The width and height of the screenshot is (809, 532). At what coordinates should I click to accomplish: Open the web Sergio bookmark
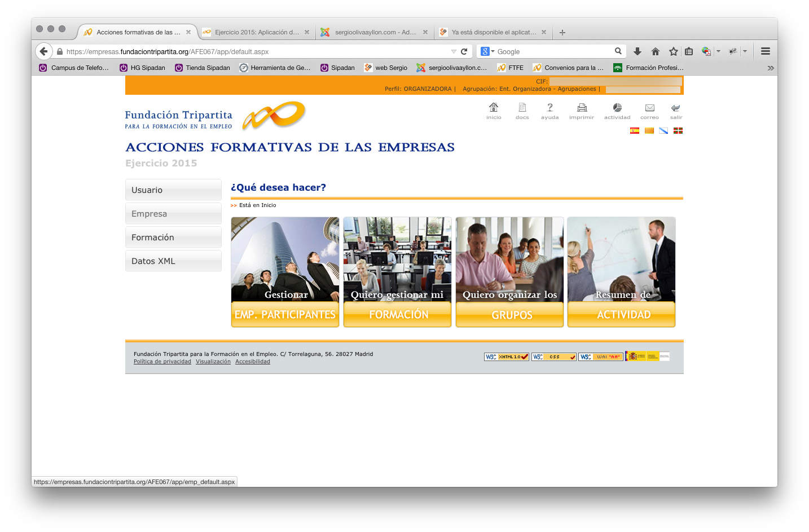(386, 68)
